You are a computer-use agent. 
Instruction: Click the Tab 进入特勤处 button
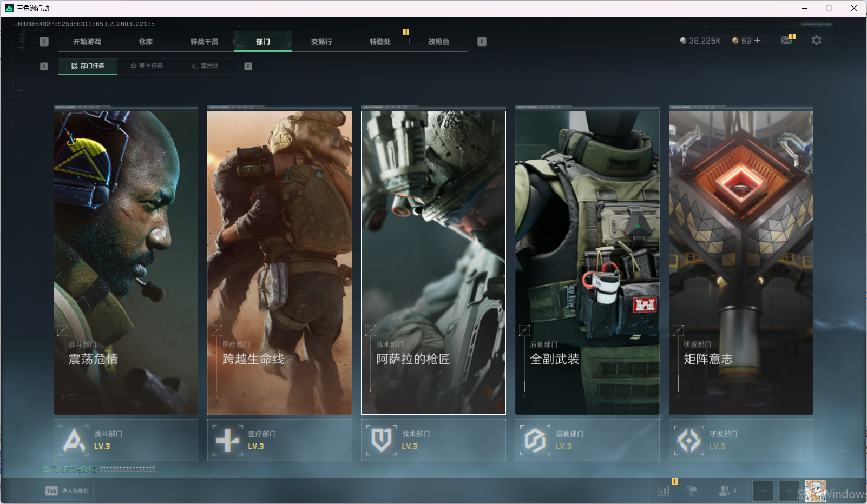(67, 491)
